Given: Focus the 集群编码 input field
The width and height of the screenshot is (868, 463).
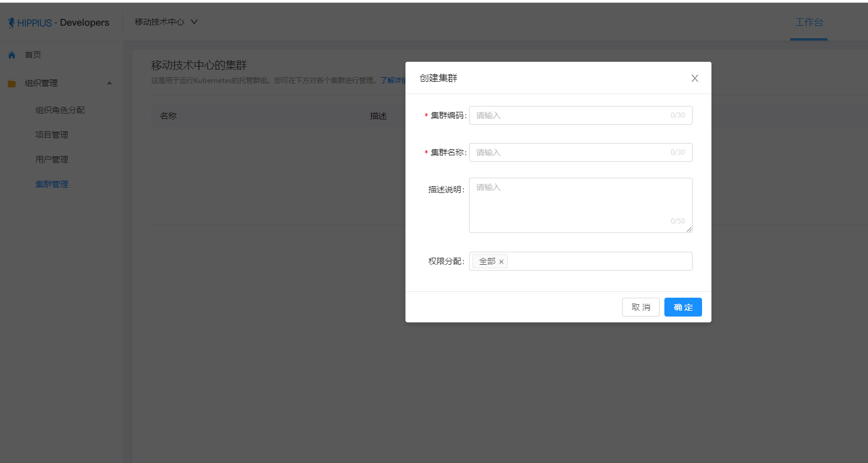Looking at the screenshot, I should [x=580, y=115].
